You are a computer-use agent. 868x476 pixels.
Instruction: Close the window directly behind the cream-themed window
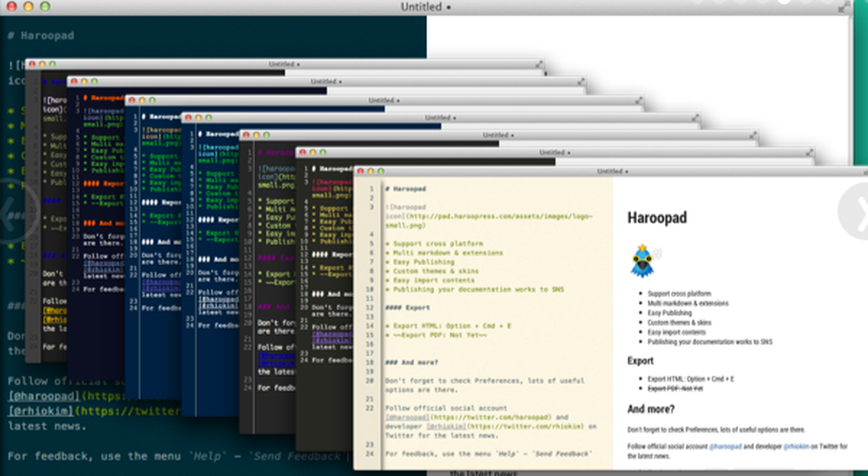[x=303, y=152]
